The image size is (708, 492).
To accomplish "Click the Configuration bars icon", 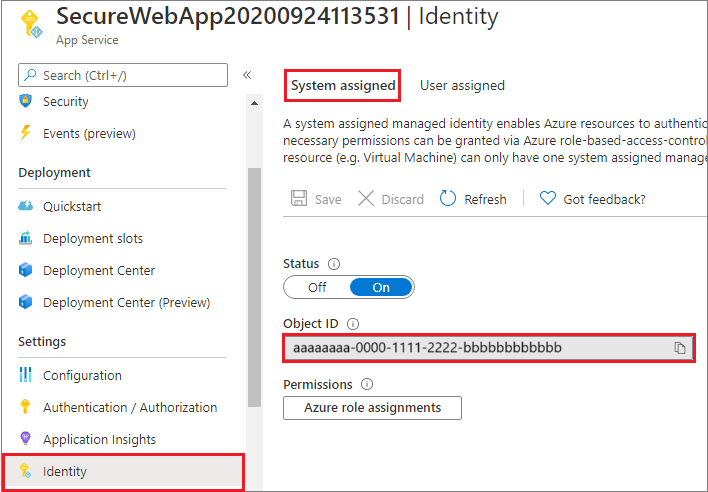I will [25, 375].
